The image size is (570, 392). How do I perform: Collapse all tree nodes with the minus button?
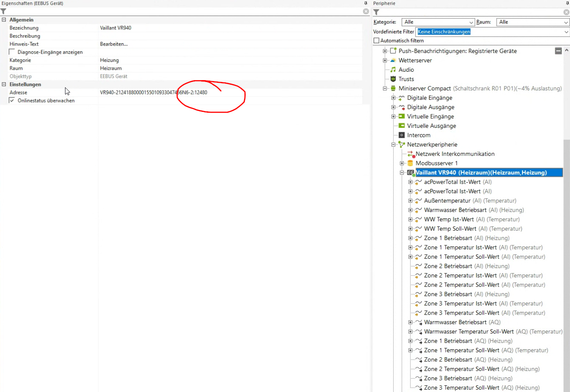coord(558,51)
